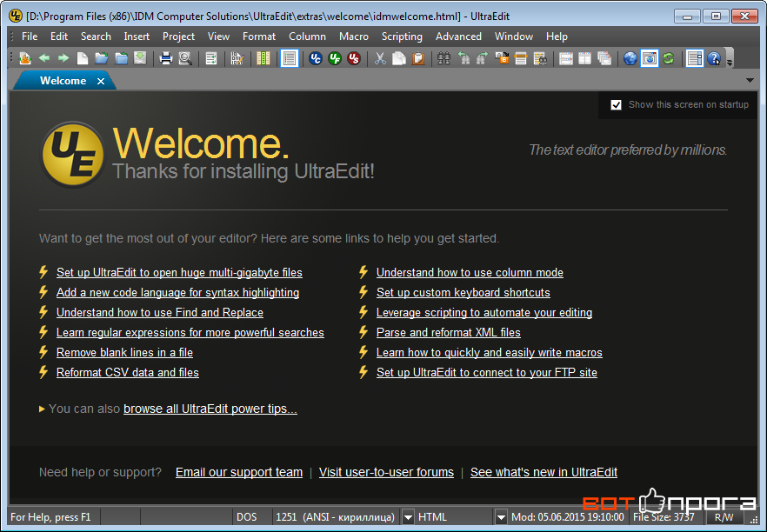Image resolution: width=767 pixels, height=532 pixels.
Task: Expand the open documents list arrow
Action: [750, 80]
